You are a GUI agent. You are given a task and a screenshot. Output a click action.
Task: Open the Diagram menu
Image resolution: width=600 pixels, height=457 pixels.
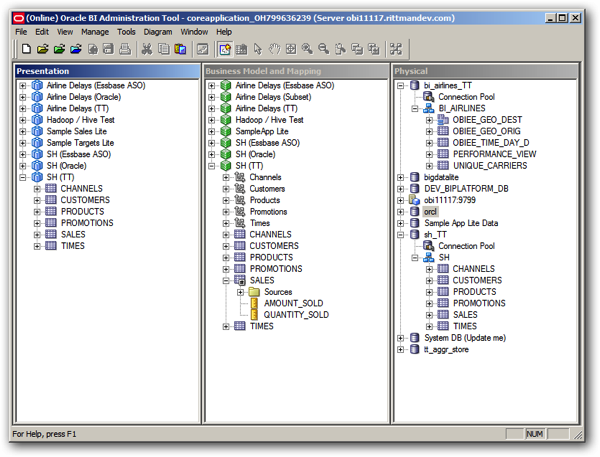click(158, 32)
